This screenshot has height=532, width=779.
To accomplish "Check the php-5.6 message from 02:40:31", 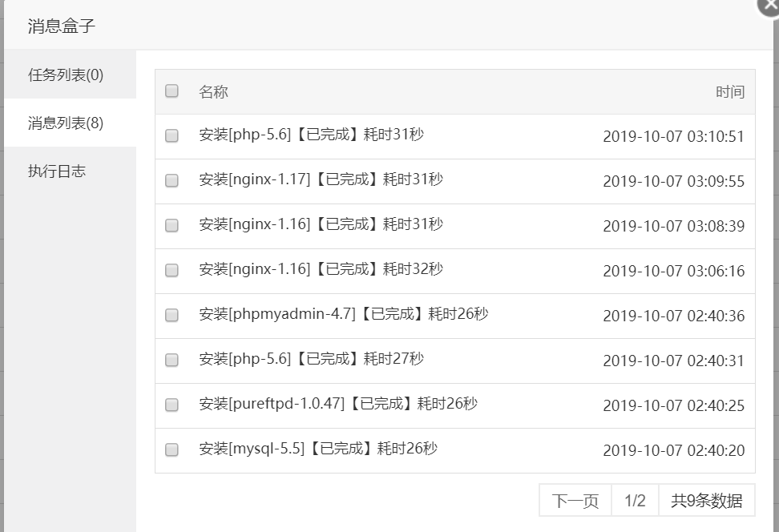I will point(172,360).
